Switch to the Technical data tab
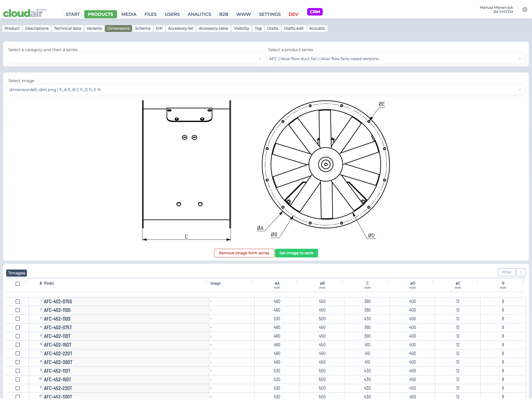The height and width of the screenshot is (412, 532). (x=68, y=28)
